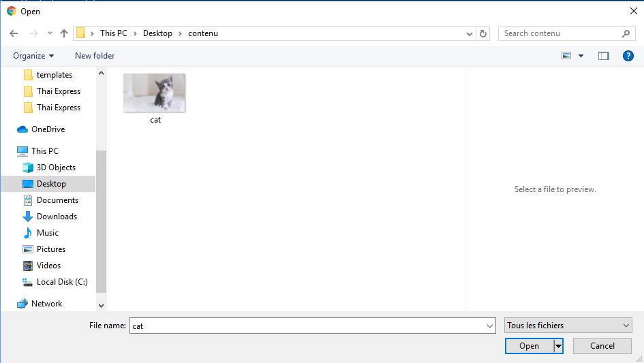Viewport: 644px width, 363px height.
Task: Open the address bar previous locations dropdown
Action: tap(470, 33)
